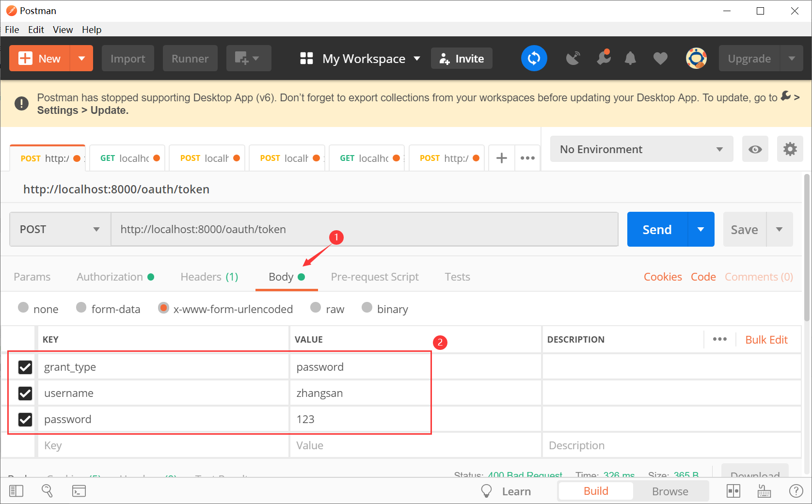Switch to the Params tab
The width and height of the screenshot is (812, 504).
click(32, 277)
